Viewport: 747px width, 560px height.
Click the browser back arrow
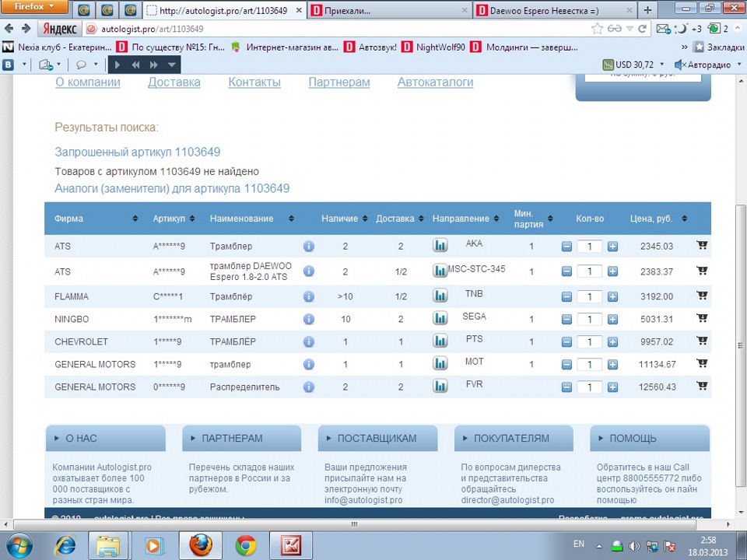tap(9, 29)
